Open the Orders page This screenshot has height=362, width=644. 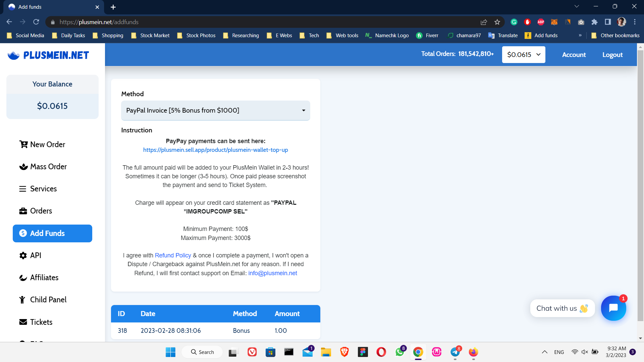36,211
